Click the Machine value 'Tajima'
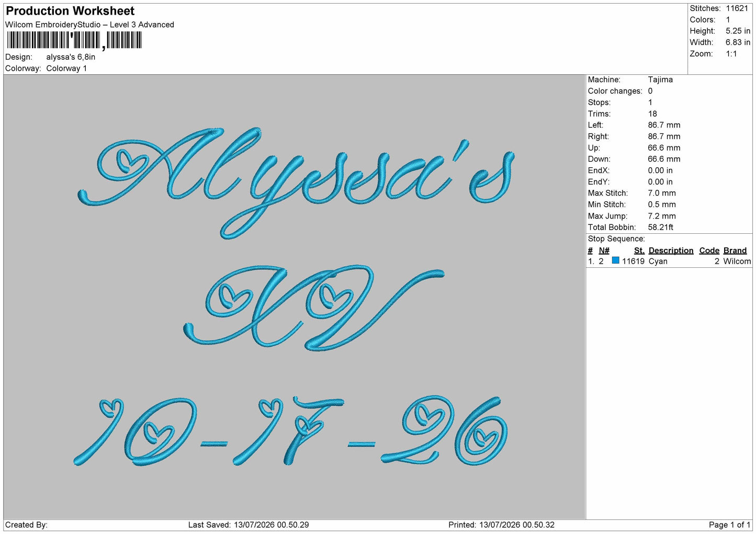The height and width of the screenshot is (534, 756). point(660,79)
